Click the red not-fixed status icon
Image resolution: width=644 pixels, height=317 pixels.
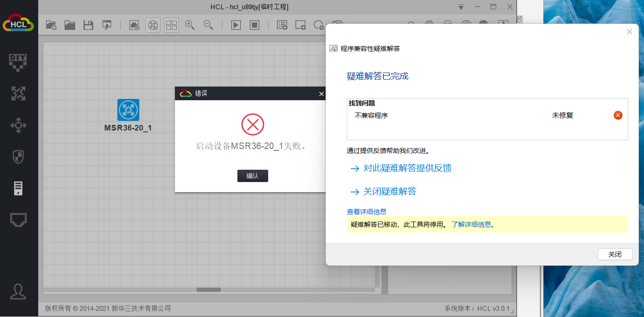[x=618, y=115]
